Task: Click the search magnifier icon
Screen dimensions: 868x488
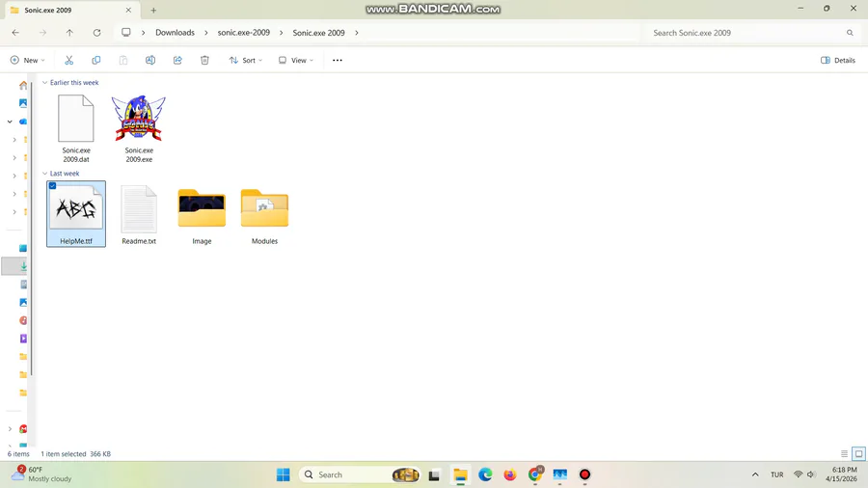Action: point(850,33)
